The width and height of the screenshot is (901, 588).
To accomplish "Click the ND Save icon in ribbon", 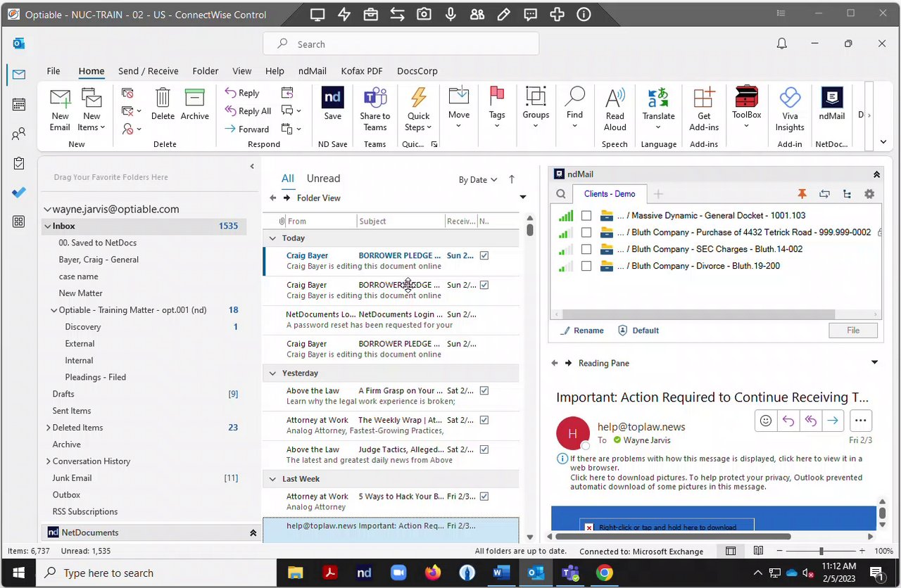I will 332,99.
